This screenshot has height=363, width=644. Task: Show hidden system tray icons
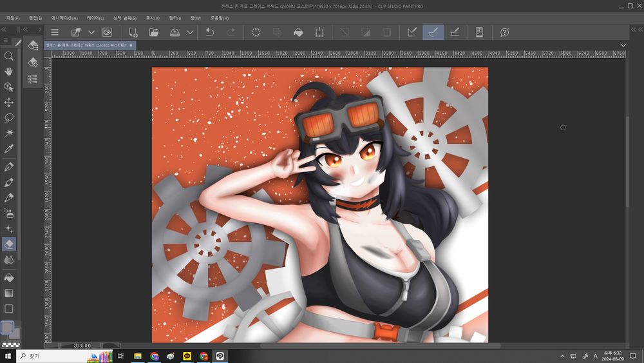click(562, 356)
